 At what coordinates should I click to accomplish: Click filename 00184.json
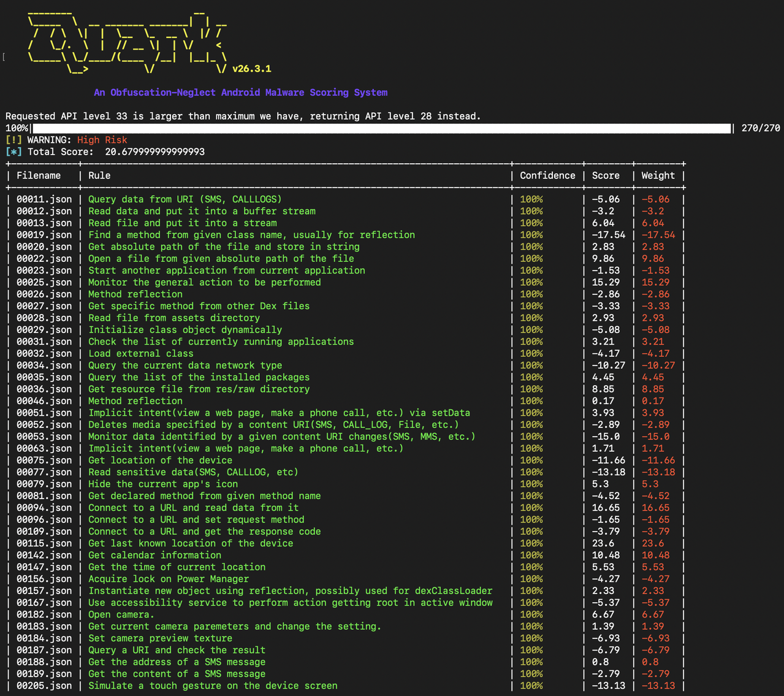[44, 638]
